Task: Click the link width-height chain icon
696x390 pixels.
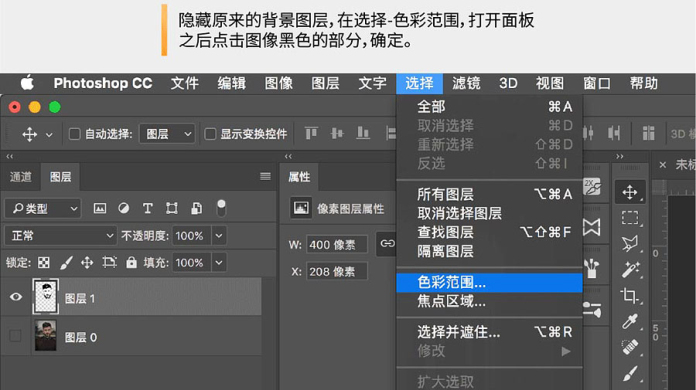Action: click(x=387, y=244)
